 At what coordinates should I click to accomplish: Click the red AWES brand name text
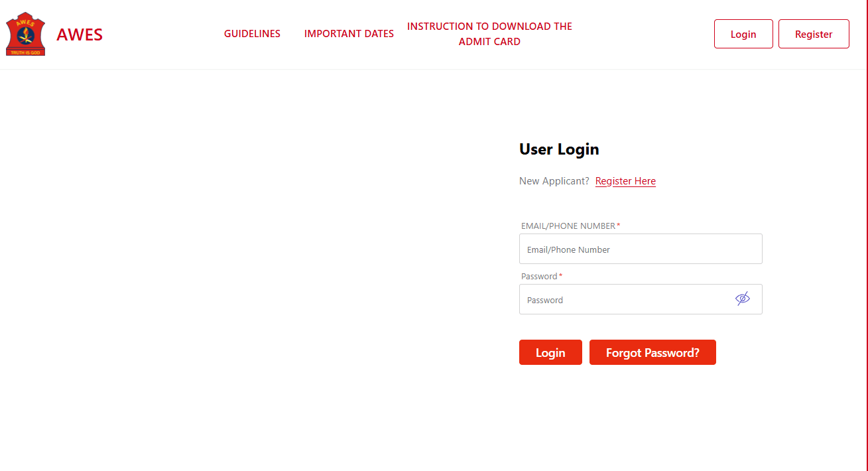[x=80, y=34]
